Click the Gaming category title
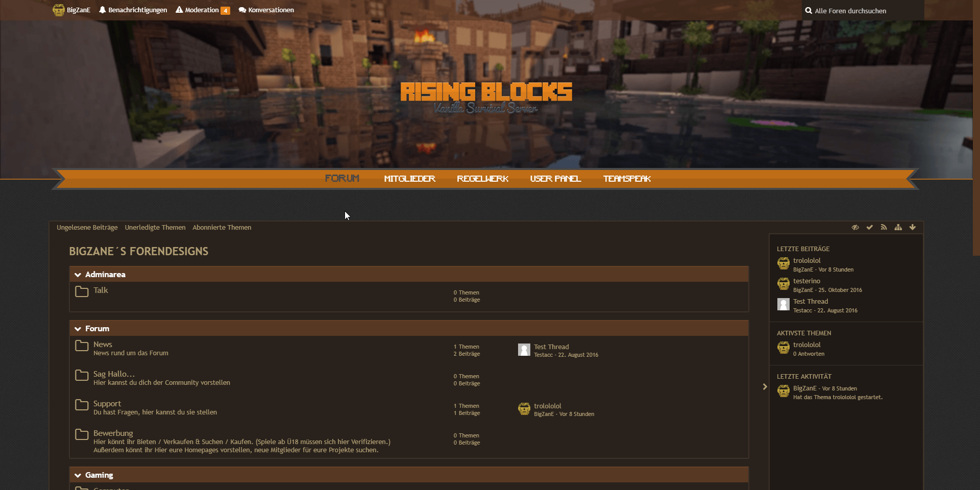This screenshot has height=490, width=980. [x=99, y=475]
